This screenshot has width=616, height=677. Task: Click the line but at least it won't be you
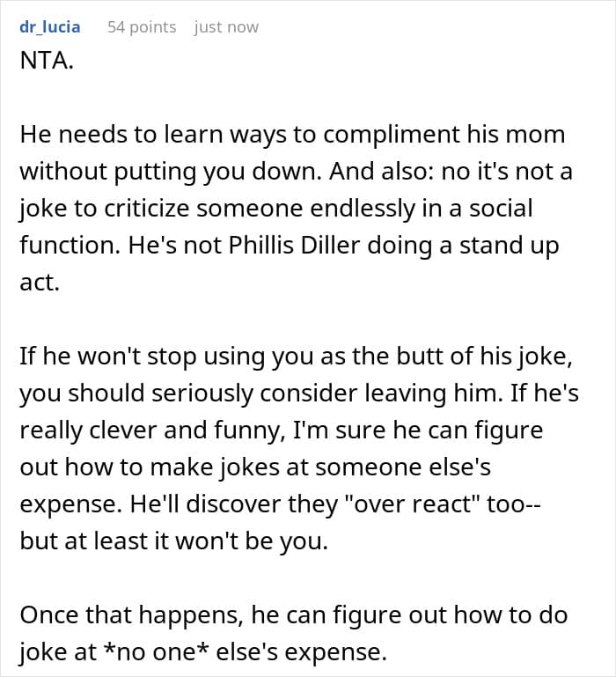tap(174, 541)
